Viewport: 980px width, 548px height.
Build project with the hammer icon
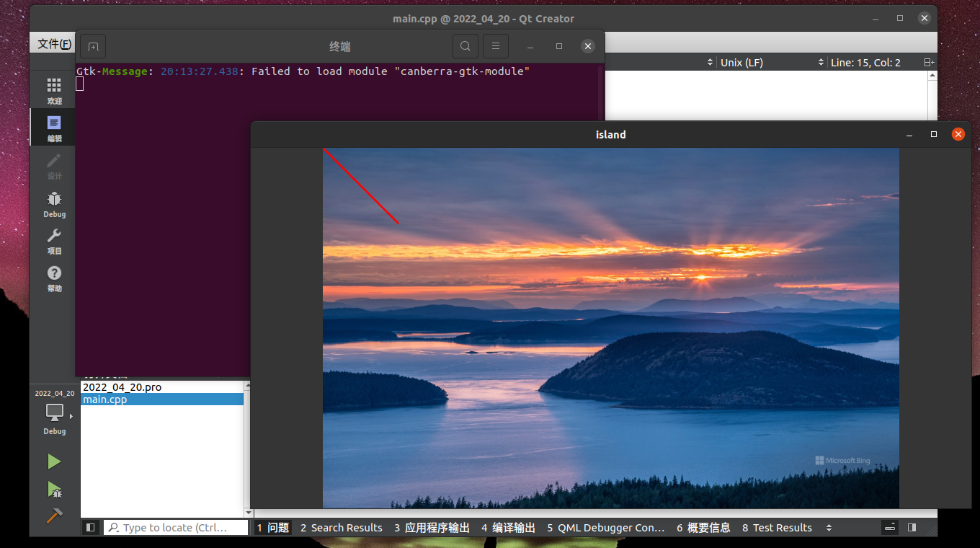click(54, 516)
